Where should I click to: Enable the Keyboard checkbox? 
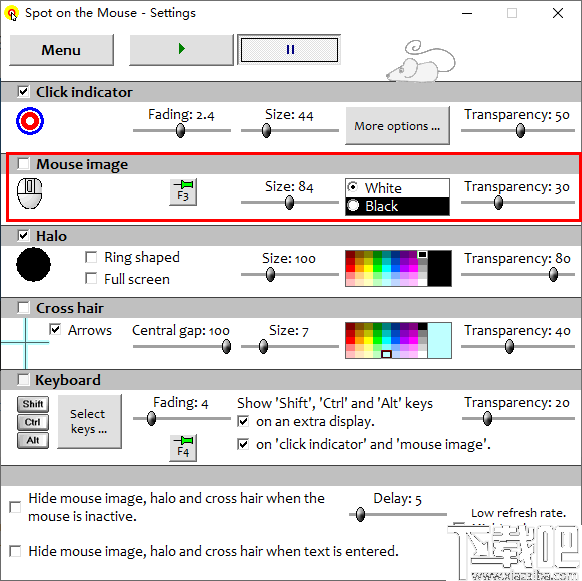23,379
